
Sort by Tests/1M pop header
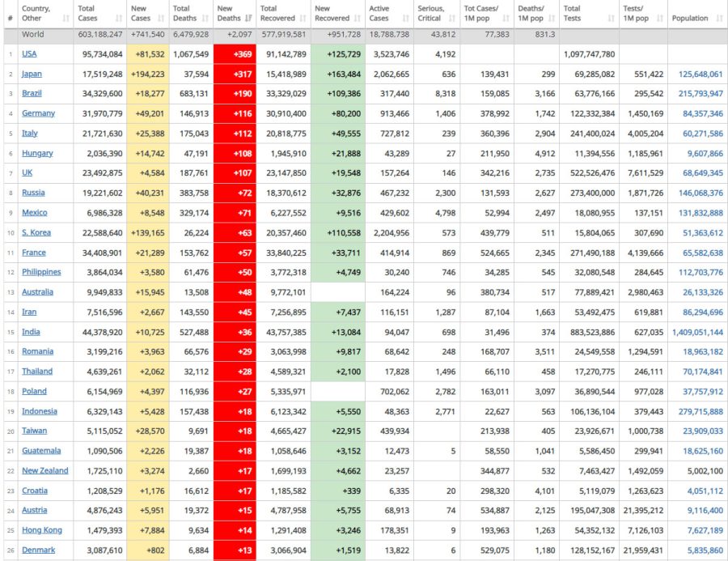643,14
